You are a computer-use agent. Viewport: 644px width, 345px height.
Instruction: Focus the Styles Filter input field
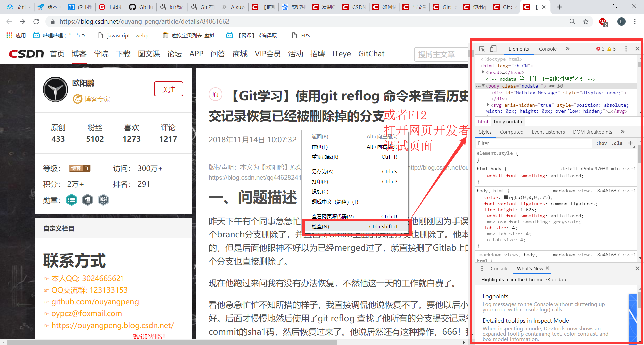(534, 143)
